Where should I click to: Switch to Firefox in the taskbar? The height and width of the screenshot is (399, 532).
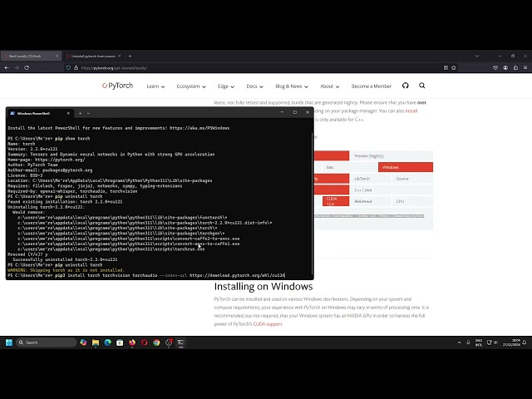click(132, 342)
